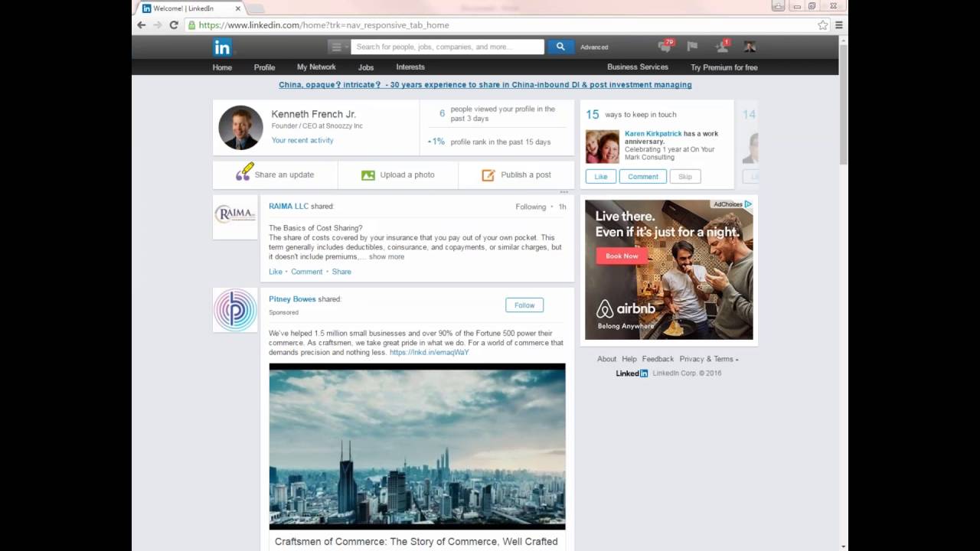Skip Karen Kirkpatrick's anniversary card
Image resolution: width=980 pixels, height=551 pixels.
pyautogui.click(x=685, y=177)
